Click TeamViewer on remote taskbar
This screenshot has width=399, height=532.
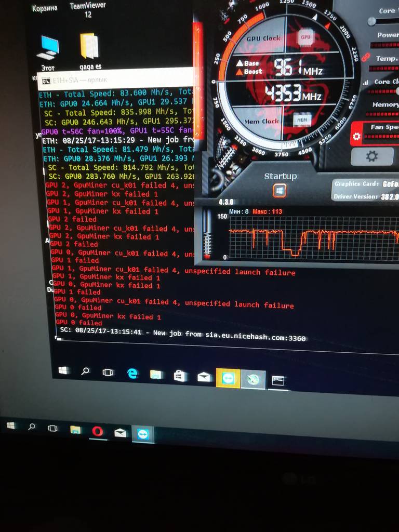[228, 378]
